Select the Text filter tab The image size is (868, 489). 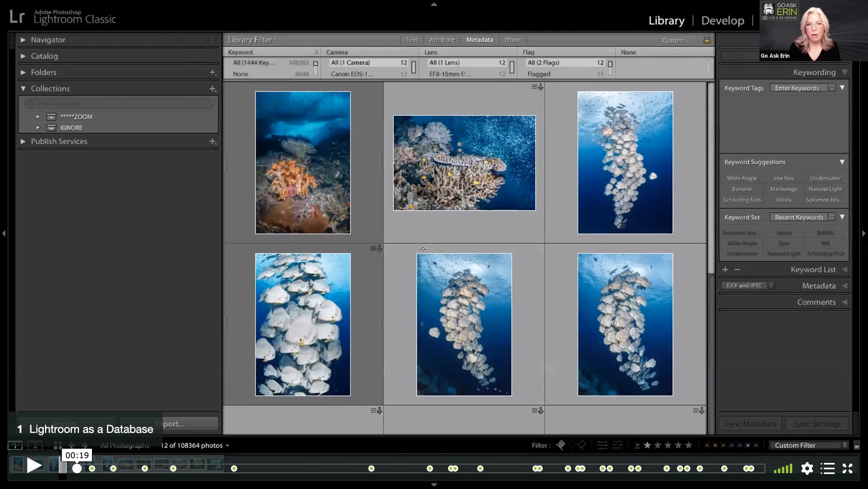(x=412, y=39)
